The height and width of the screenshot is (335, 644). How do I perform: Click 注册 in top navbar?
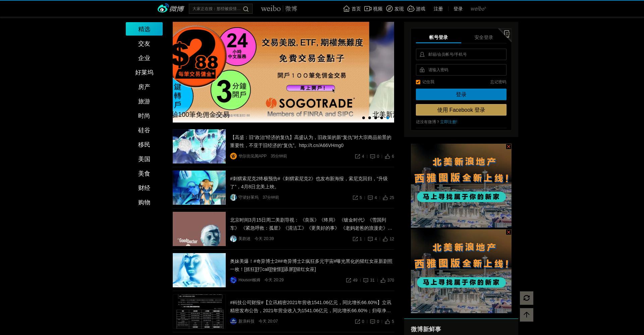click(438, 9)
